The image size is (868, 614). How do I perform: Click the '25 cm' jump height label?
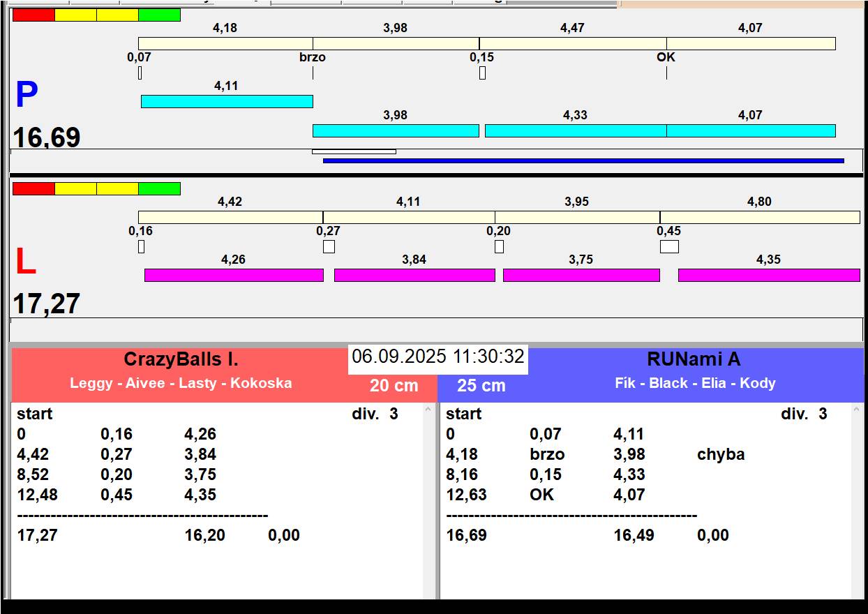[x=481, y=385]
